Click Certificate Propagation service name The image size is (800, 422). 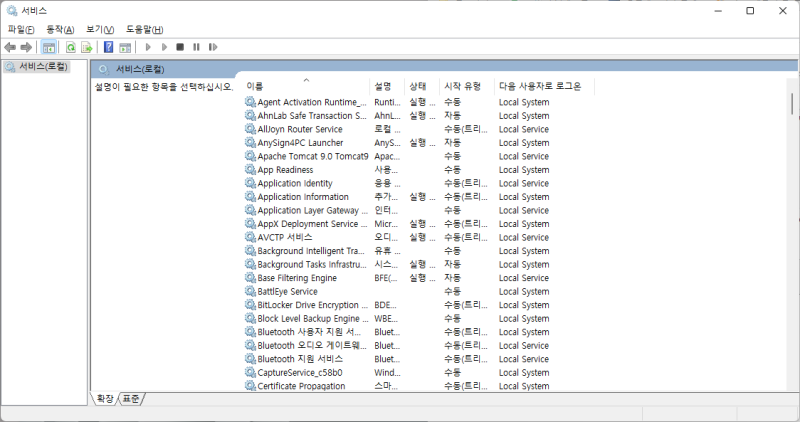301,386
